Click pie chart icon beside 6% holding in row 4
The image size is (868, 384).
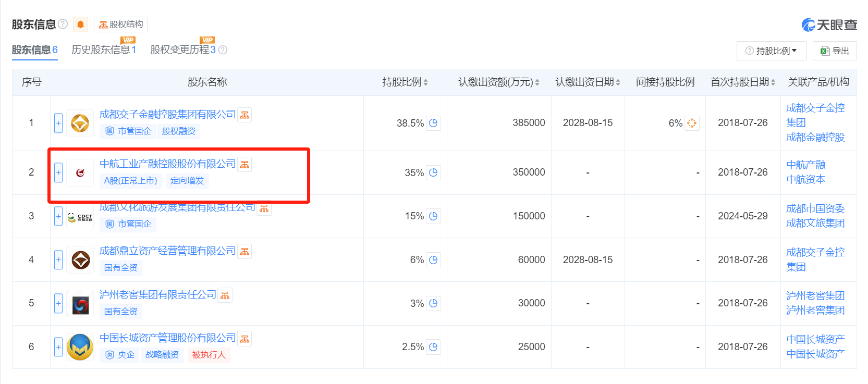click(x=433, y=260)
